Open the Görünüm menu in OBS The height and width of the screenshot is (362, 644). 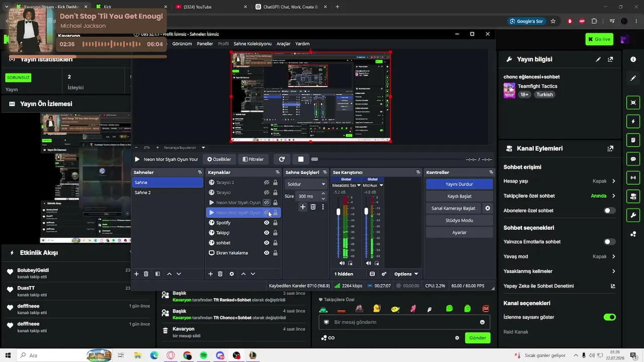point(182,44)
